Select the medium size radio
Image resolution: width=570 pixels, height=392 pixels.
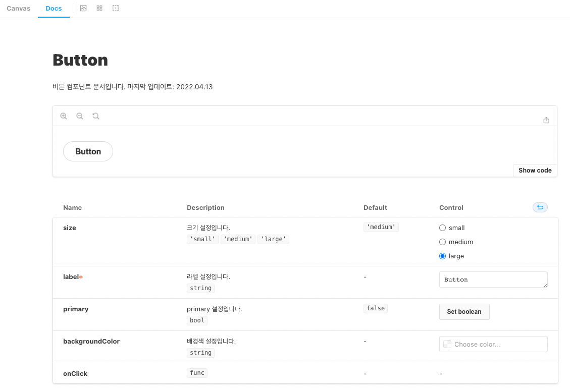[x=442, y=242]
